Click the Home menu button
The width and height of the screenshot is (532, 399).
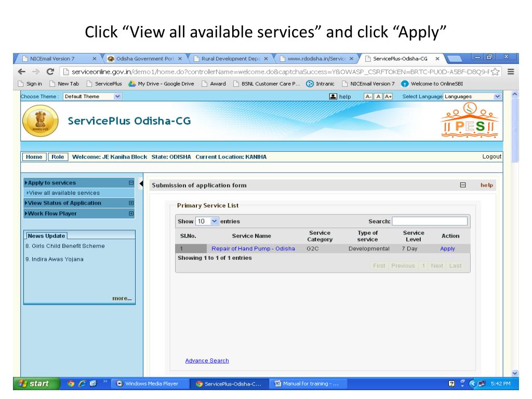(34, 157)
